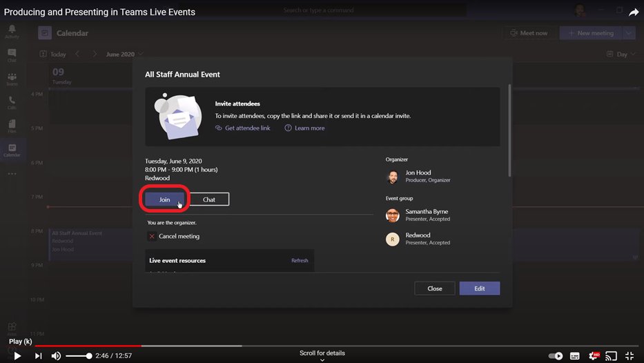Go to Today in the calendar
The height and width of the screenshot is (363, 644).
[x=52, y=55]
